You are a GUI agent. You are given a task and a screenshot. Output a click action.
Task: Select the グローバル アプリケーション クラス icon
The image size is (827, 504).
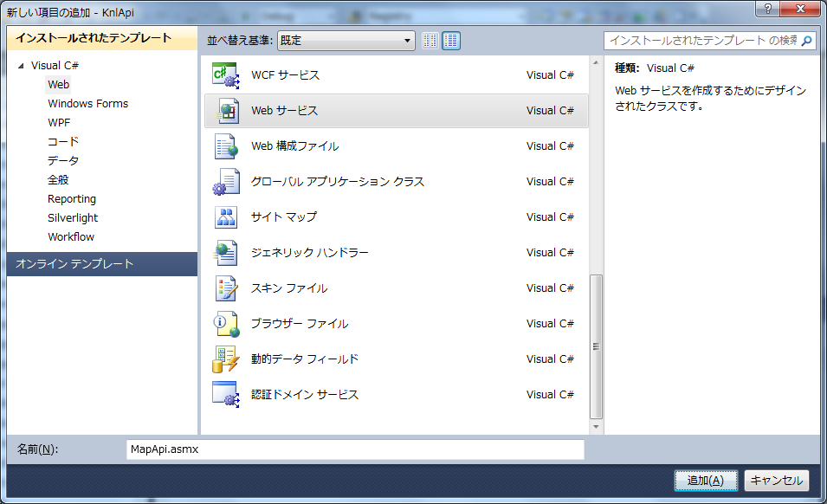(x=225, y=182)
